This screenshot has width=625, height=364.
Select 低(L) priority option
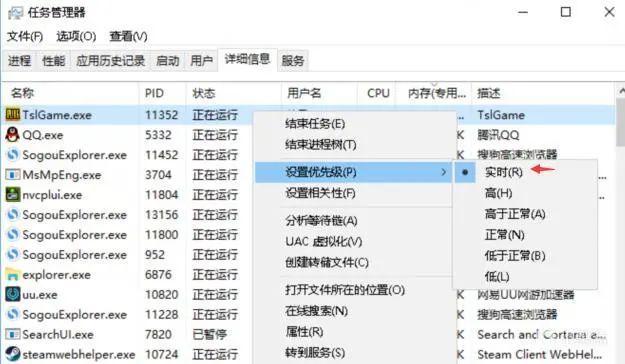pyautogui.click(x=497, y=276)
